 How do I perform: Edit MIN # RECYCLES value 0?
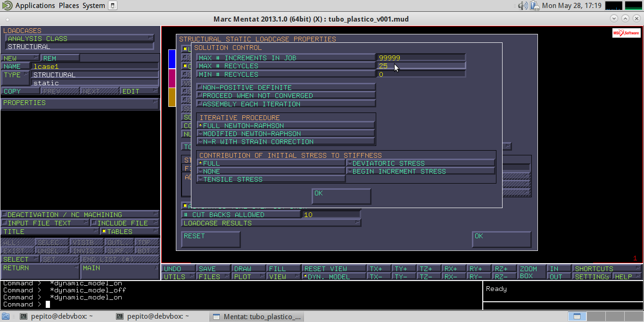click(x=421, y=74)
